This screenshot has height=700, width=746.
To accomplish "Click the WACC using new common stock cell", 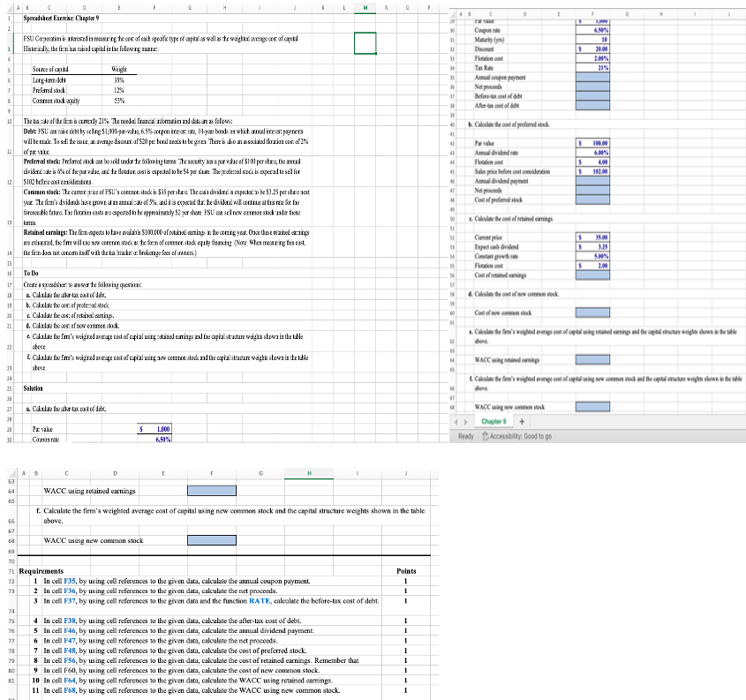I will click(x=593, y=407).
